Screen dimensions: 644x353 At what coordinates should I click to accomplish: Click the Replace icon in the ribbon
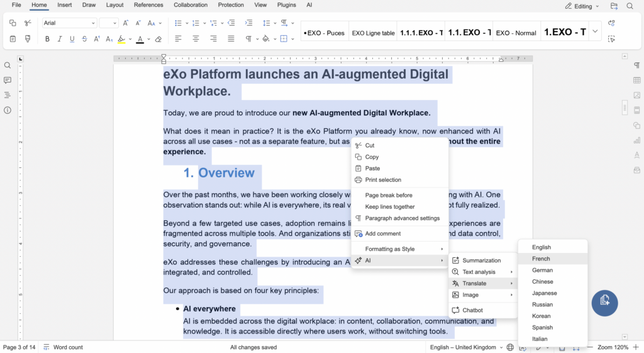(x=611, y=23)
